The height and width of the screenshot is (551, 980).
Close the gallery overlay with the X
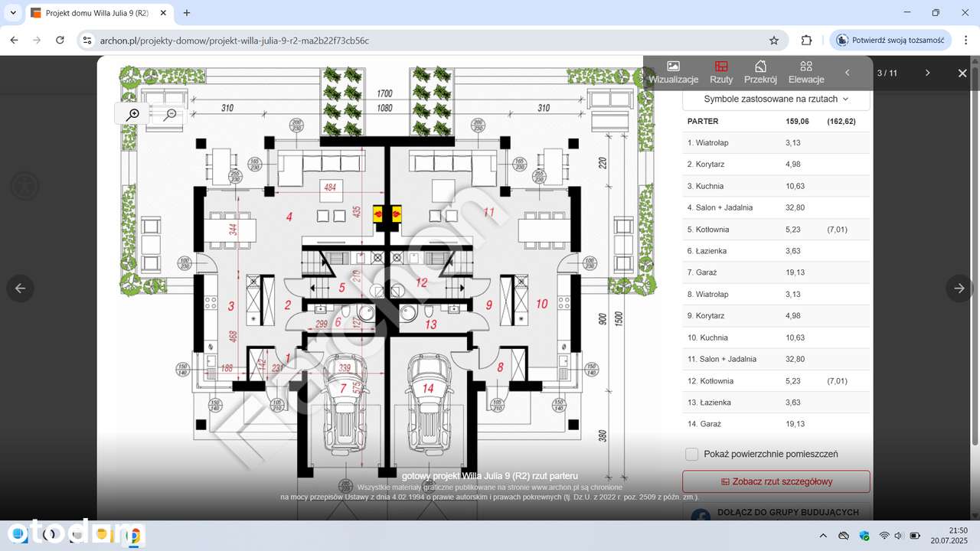point(962,73)
